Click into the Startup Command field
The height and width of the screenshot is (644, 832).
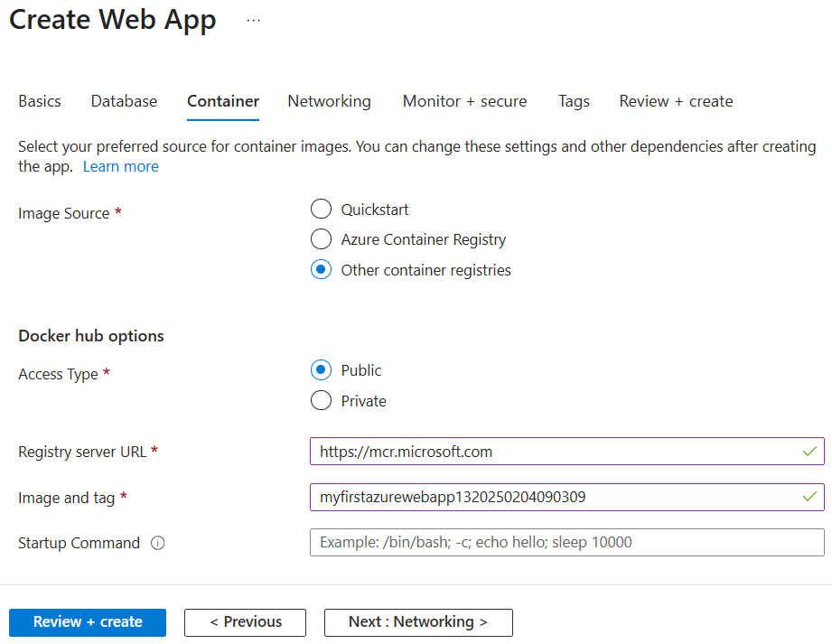[566, 542]
